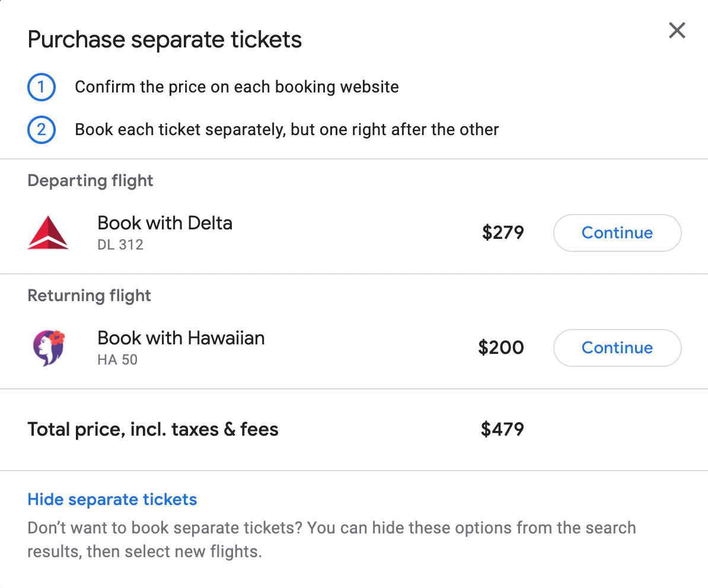The width and height of the screenshot is (708, 588).
Task: Select the "Book with Delta" label
Action: click(x=165, y=223)
